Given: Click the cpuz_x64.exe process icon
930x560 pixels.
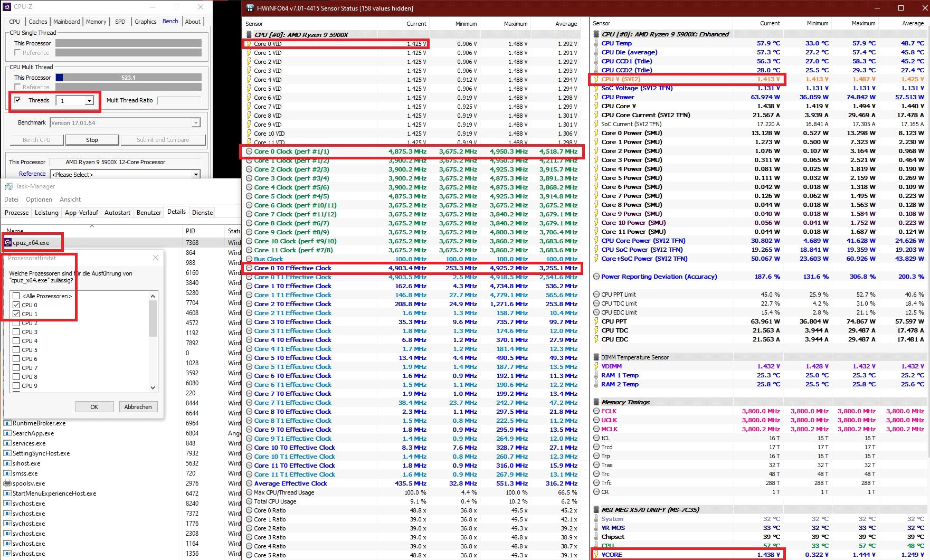Looking at the screenshot, I should [x=8, y=243].
